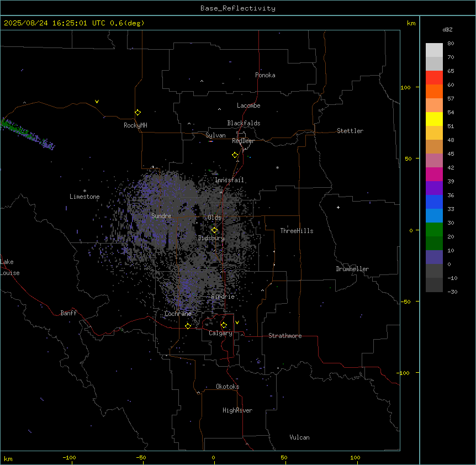The width and height of the screenshot is (476, 465).
Task: Click the -30 dBZ legend value
Action: click(x=452, y=292)
